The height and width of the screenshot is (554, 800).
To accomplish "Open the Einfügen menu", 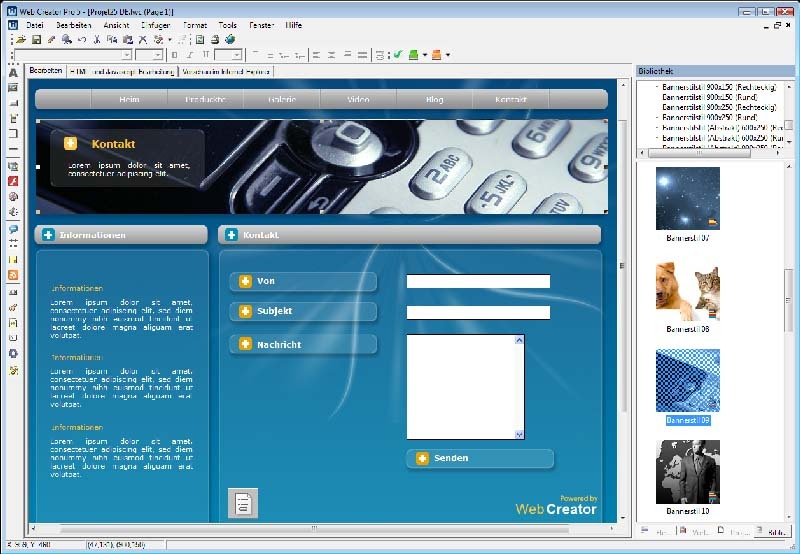I will click(x=156, y=25).
